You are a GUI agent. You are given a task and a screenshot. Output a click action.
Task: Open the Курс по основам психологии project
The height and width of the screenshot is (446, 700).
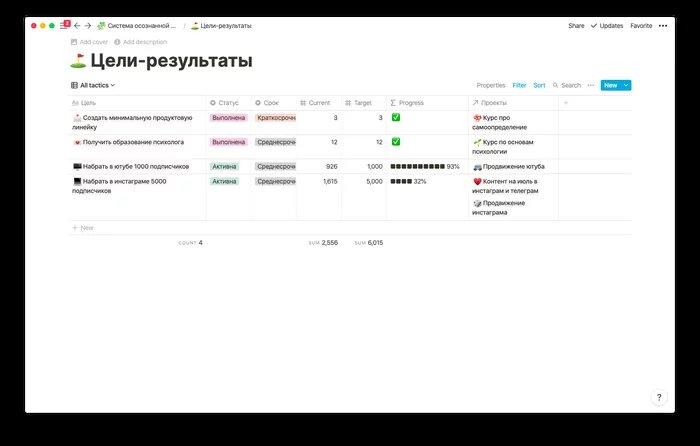click(503, 147)
